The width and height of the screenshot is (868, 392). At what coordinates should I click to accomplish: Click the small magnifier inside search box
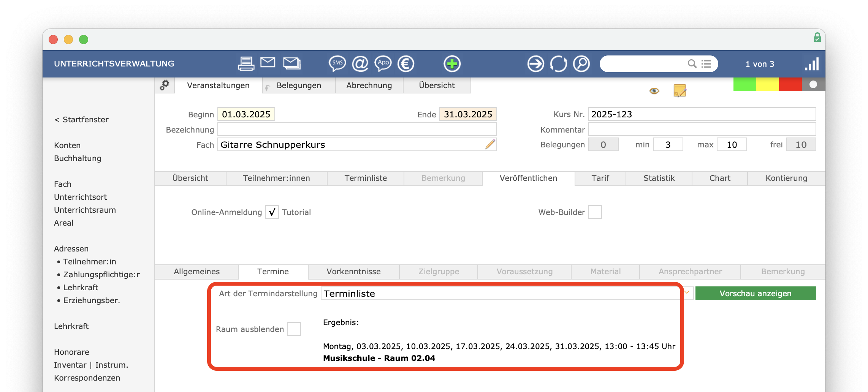pos(692,64)
